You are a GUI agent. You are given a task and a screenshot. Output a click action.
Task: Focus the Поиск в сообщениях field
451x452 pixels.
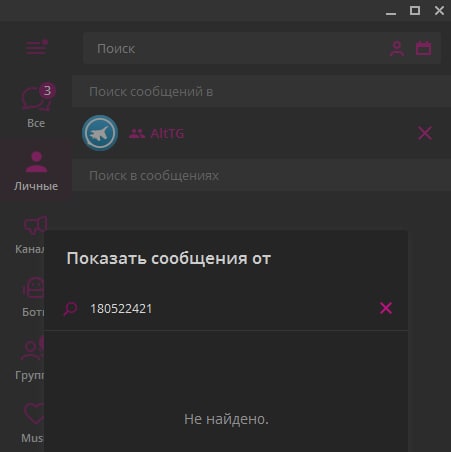click(x=261, y=175)
